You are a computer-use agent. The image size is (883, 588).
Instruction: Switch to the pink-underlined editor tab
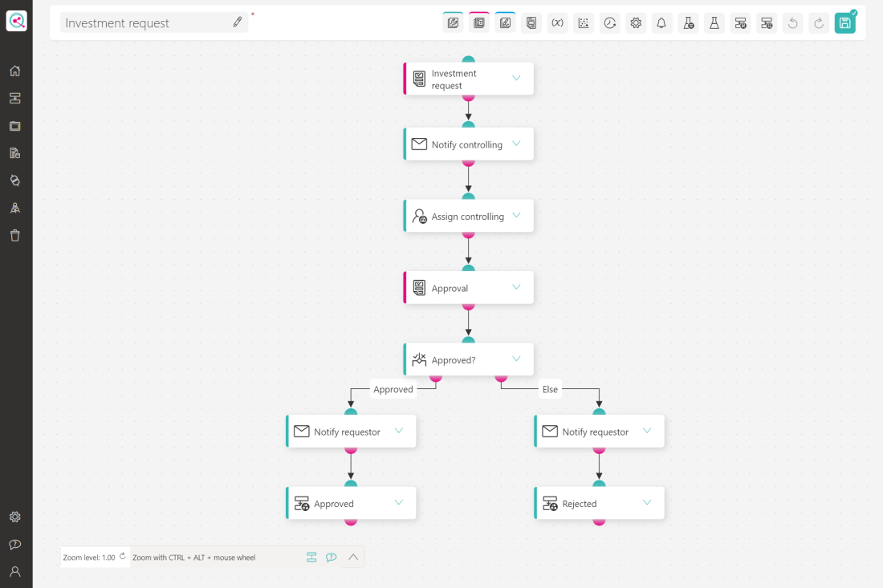[x=478, y=22]
